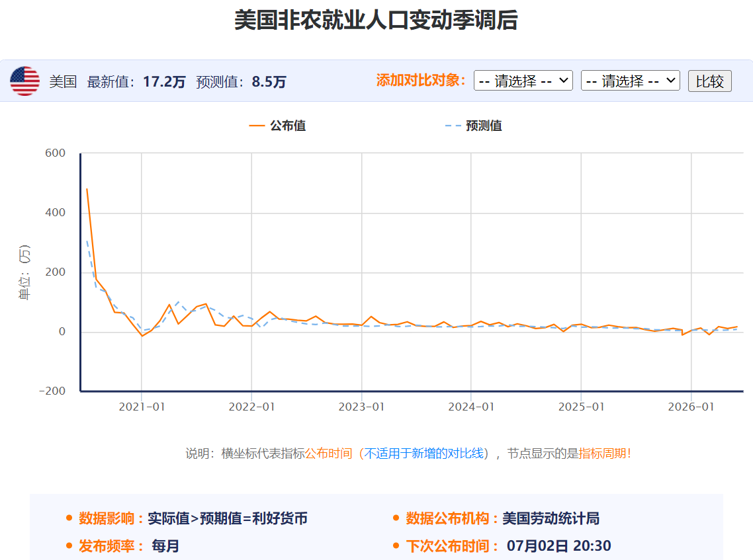
Task: Click the United States flag icon
Action: coord(25,81)
